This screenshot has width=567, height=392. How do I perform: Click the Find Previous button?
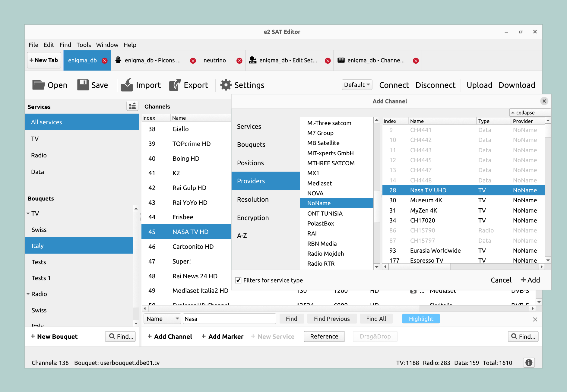pos(332,318)
